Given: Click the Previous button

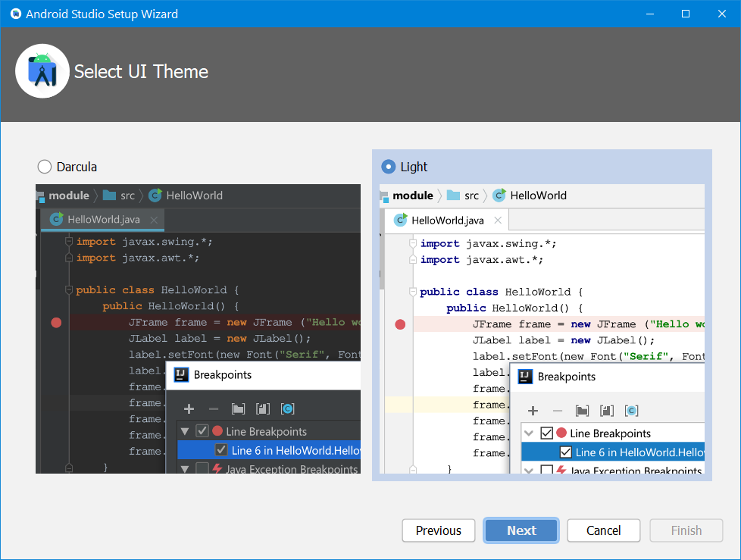Looking at the screenshot, I should click(438, 530).
